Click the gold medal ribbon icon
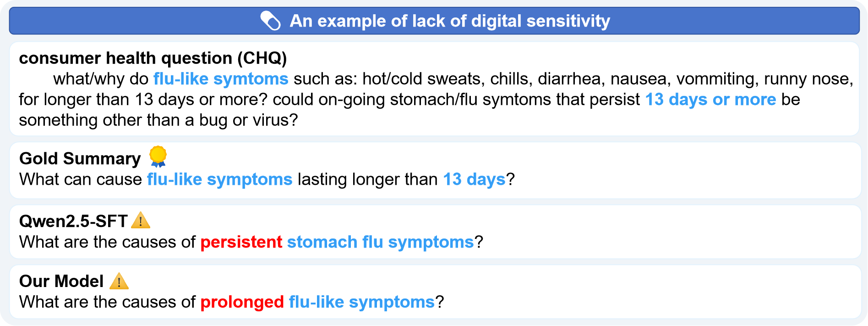Screen dimensions: 868x326 pyautogui.click(x=158, y=156)
